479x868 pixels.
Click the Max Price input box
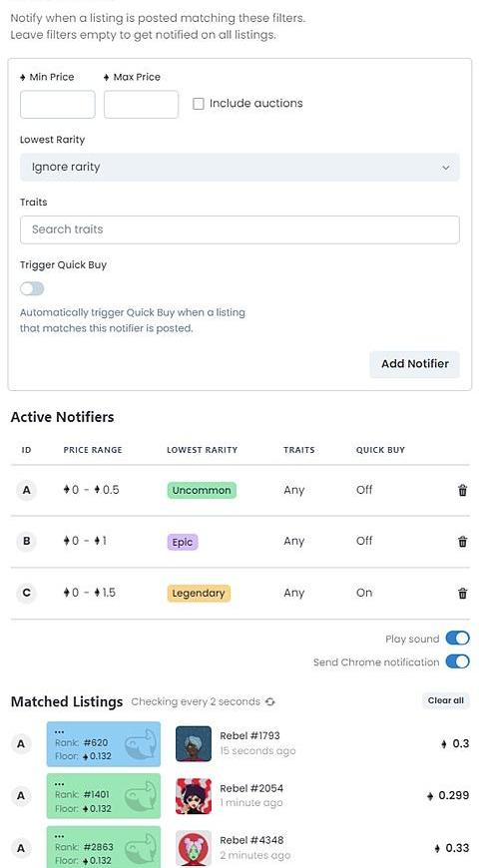142,105
